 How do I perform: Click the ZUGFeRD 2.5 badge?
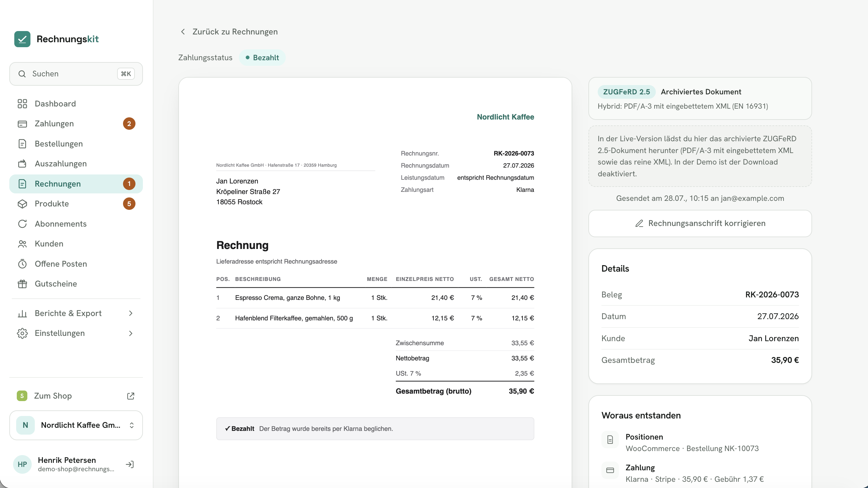pos(626,92)
